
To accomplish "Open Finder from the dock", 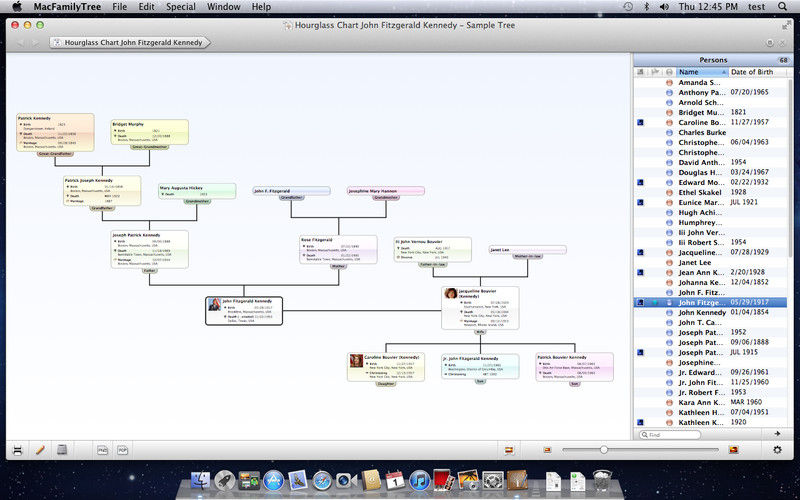I will tap(201, 481).
